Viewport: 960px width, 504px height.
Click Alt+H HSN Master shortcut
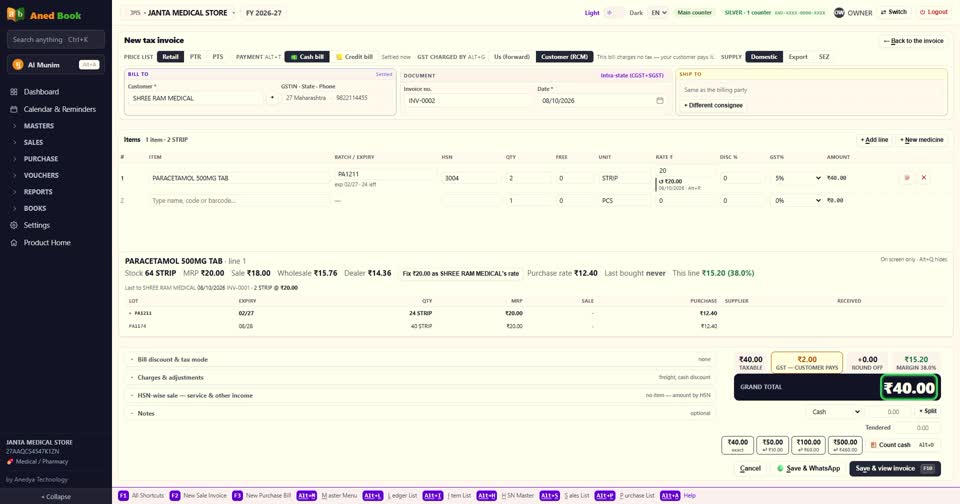(505, 495)
